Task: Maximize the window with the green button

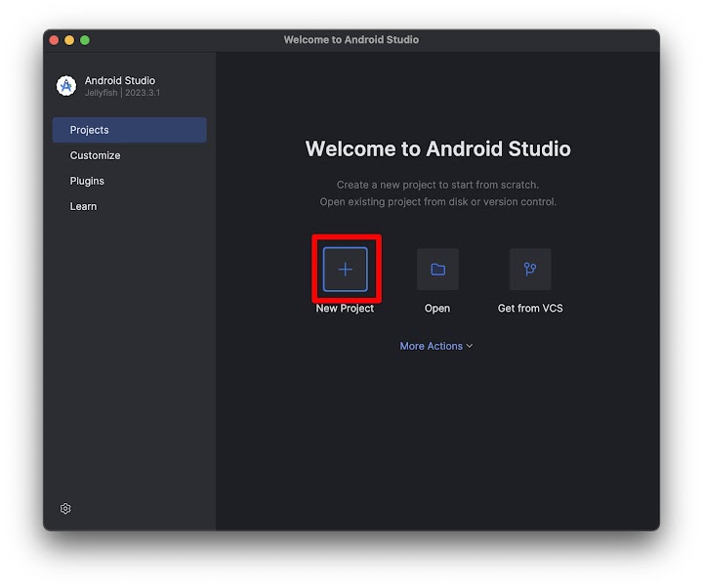Action: (85, 40)
